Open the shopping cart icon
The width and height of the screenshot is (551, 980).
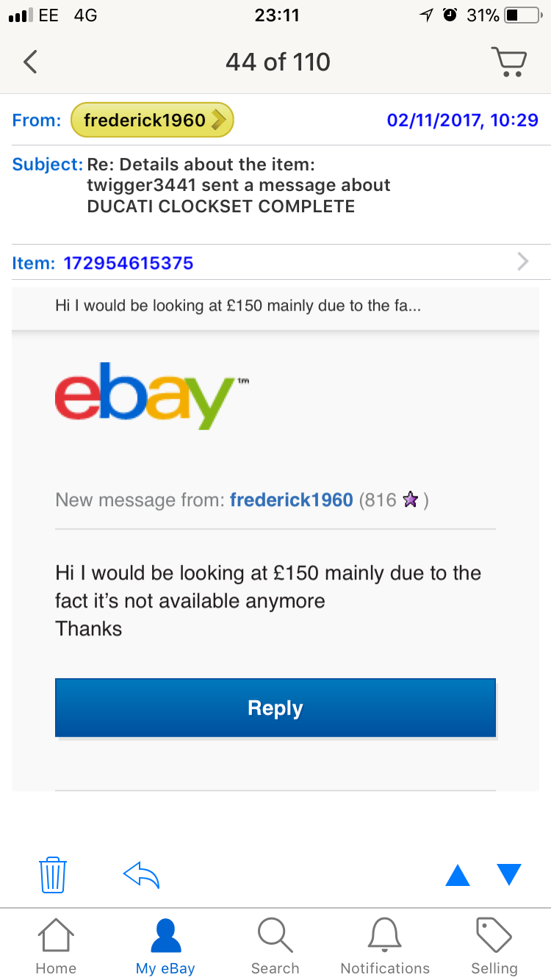pos(508,62)
